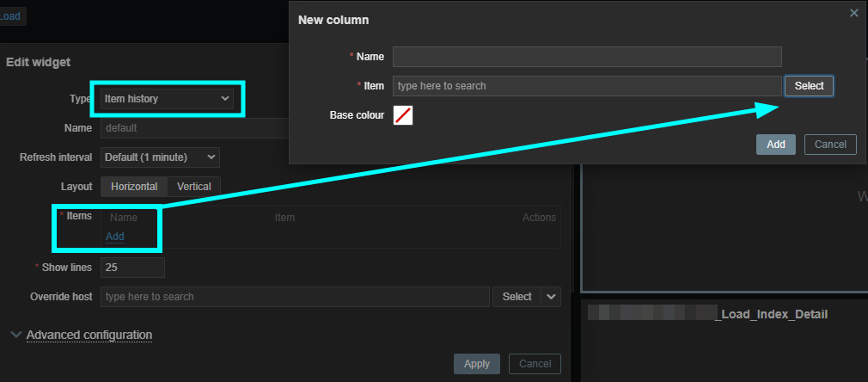Viewport: 868px width, 382px height.
Task: Cancel the New column dialog
Action: (830, 145)
